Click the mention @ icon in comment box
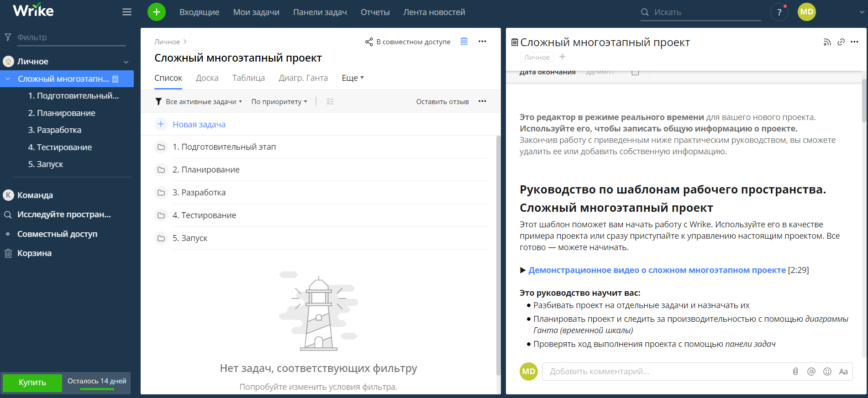Image resolution: width=868 pixels, height=398 pixels. pos(811,372)
